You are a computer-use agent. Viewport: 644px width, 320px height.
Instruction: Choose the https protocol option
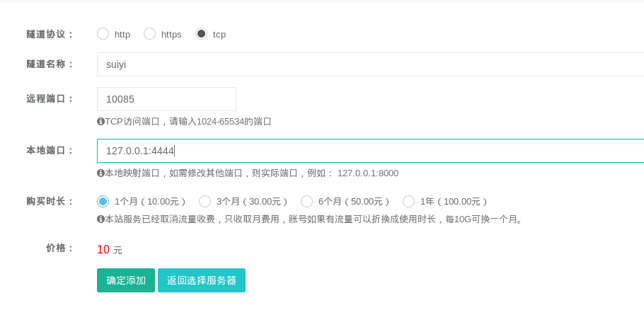pos(150,34)
